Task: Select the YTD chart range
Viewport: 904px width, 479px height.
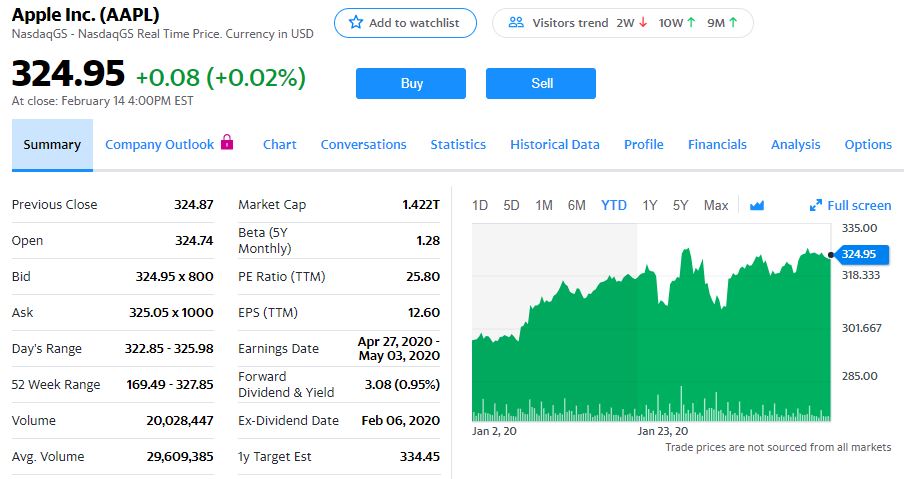Action: coord(613,205)
